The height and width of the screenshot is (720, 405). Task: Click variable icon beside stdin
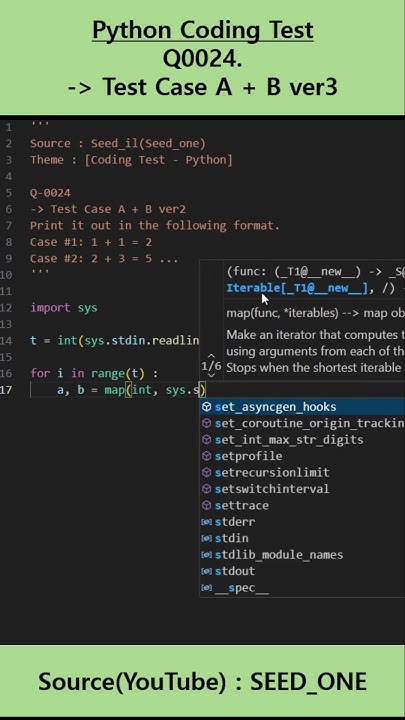coord(207,538)
